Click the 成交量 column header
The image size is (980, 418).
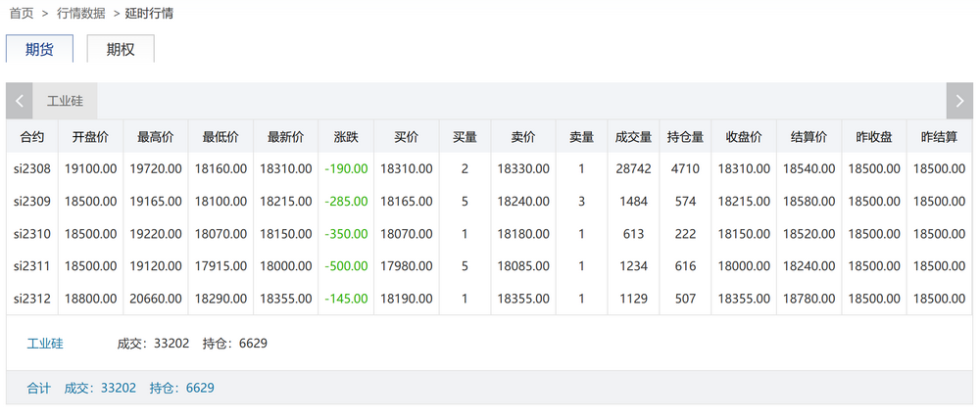[x=633, y=136]
